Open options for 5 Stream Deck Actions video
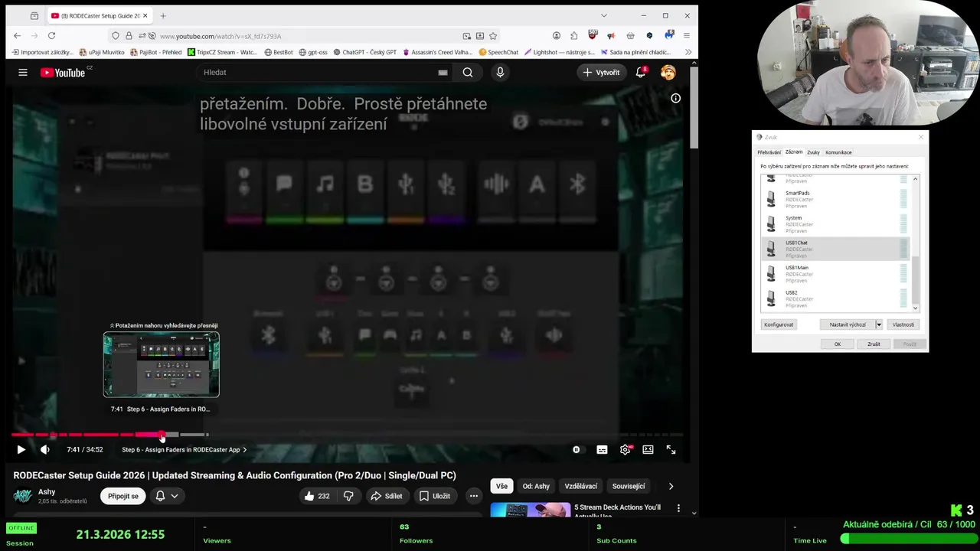 point(678,508)
